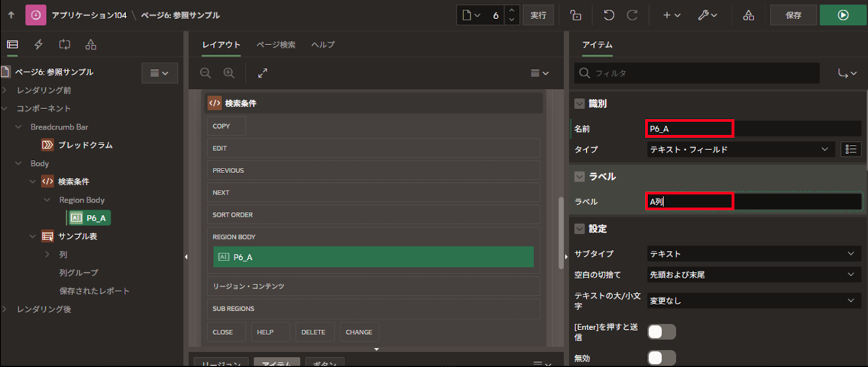
Task: Click the 保存 button
Action: click(x=793, y=15)
